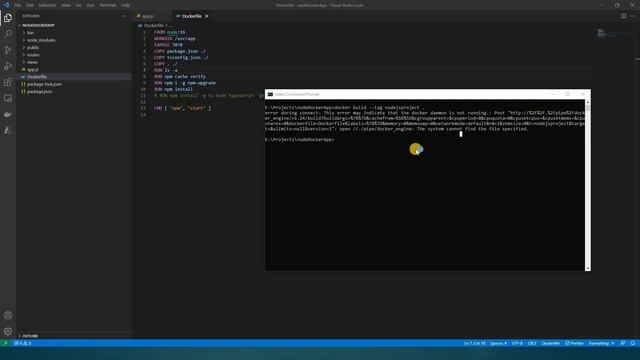Open the Extensions view
Viewport: 640px width, 360px height.
8,82
